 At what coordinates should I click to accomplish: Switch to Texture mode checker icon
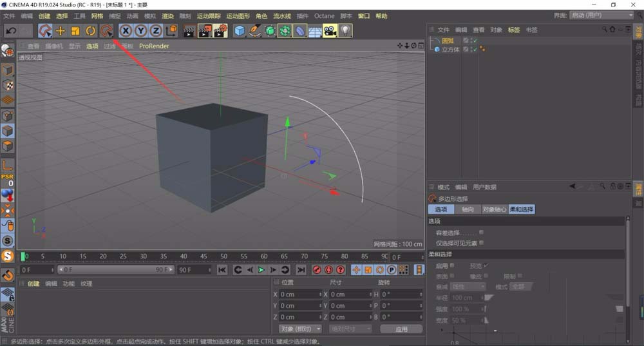pyautogui.click(x=7, y=85)
